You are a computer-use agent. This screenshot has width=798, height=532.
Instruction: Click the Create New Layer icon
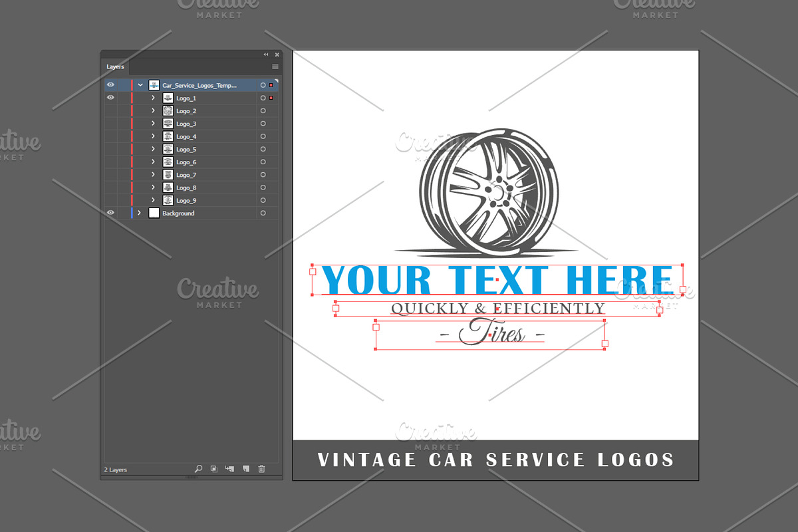pos(245,469)
